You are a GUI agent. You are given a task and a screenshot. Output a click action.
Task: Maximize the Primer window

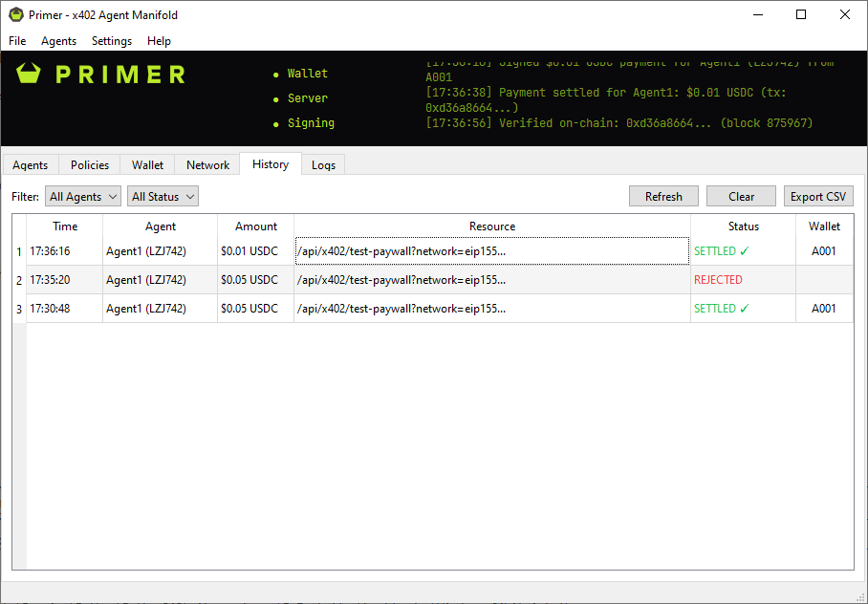click(x=801, y=15)
